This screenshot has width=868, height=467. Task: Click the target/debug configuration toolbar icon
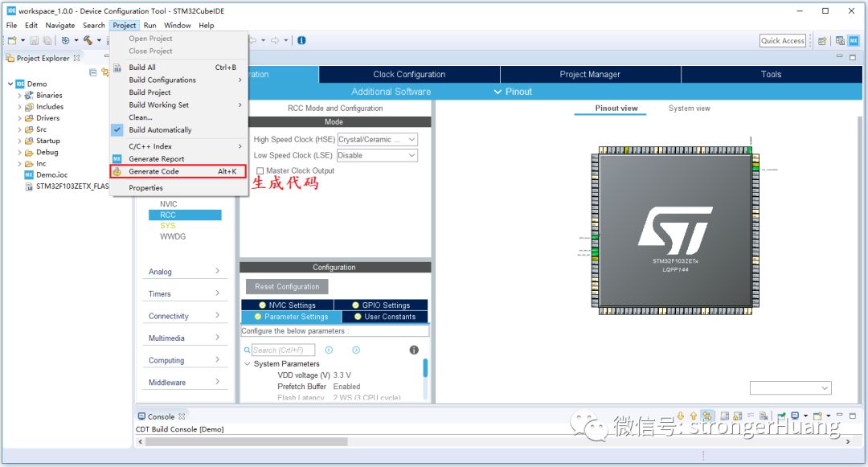(x=65, y=40)
